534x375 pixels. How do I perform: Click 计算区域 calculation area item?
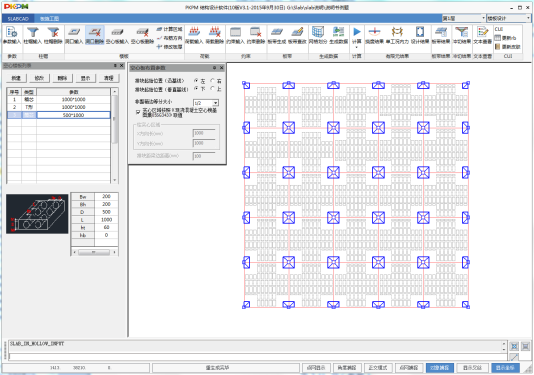point(170,29)
